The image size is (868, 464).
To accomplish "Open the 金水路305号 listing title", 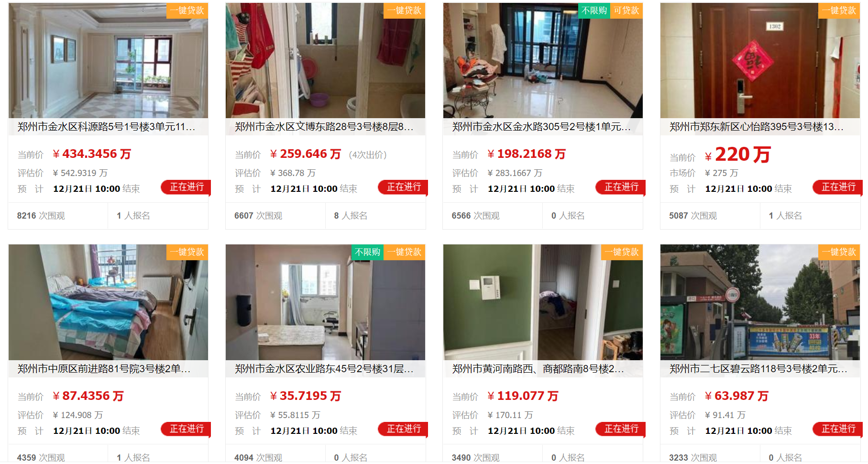I will [x=541, y=127].
